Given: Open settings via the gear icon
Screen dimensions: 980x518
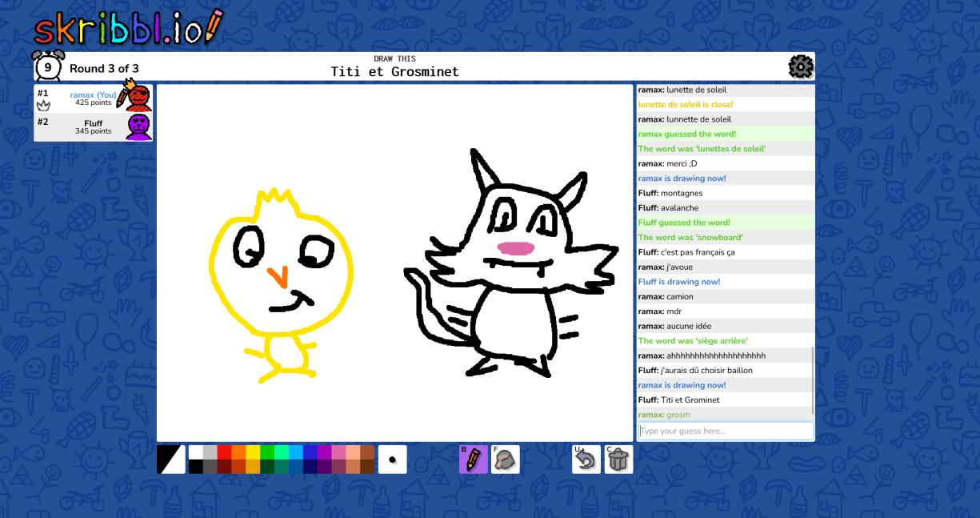Looking at the screenshot, I should (800, 66).
